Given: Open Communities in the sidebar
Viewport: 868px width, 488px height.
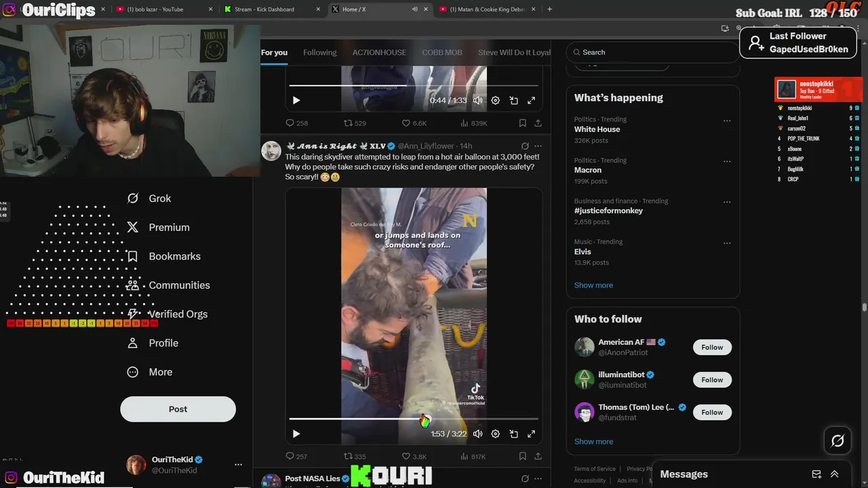Looking at the screenshot, I should pyautogui.click(x=168, y=285).
